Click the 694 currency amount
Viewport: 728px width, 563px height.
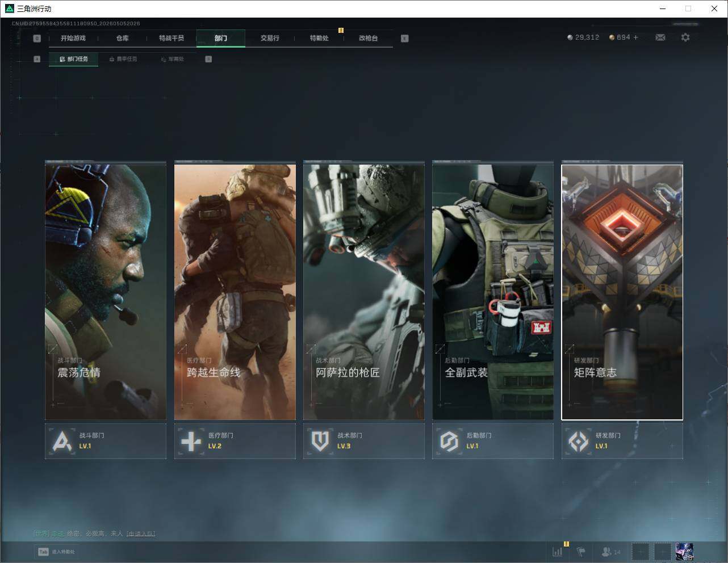(x=624, y=37)
